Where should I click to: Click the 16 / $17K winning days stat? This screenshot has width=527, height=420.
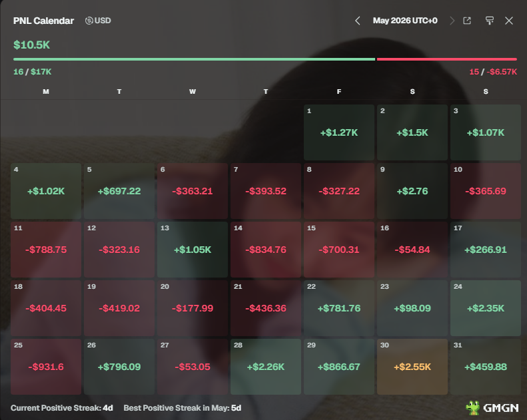tap(32, 72)
